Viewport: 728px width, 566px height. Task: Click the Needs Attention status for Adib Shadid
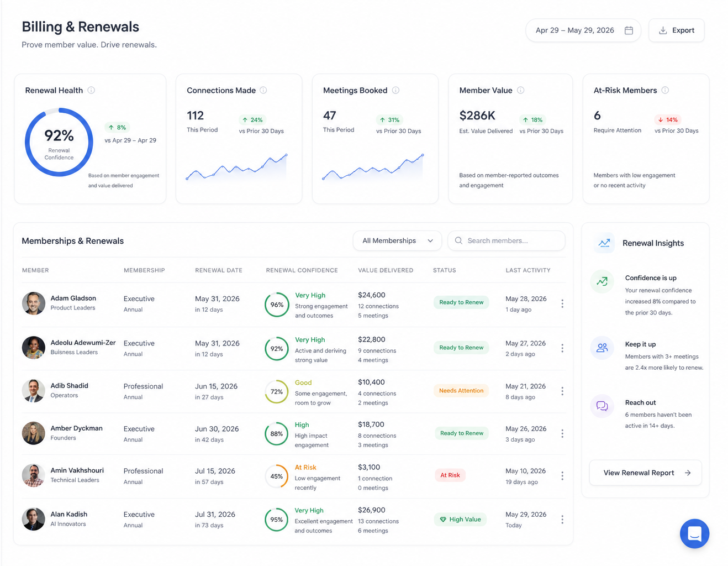[461, 391]
